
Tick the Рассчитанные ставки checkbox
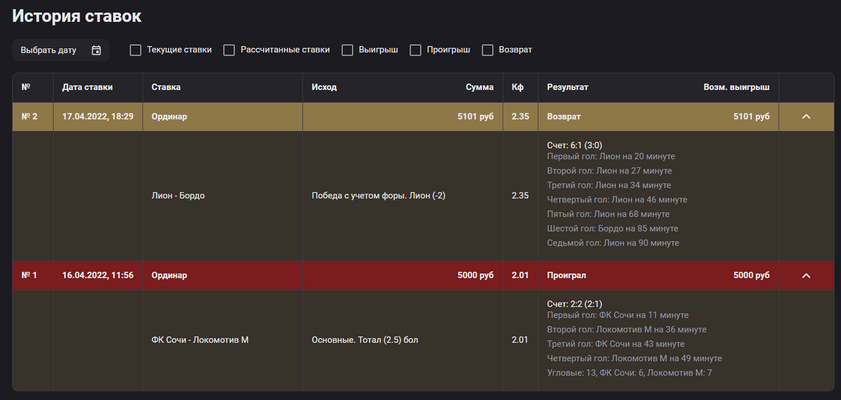229,50
